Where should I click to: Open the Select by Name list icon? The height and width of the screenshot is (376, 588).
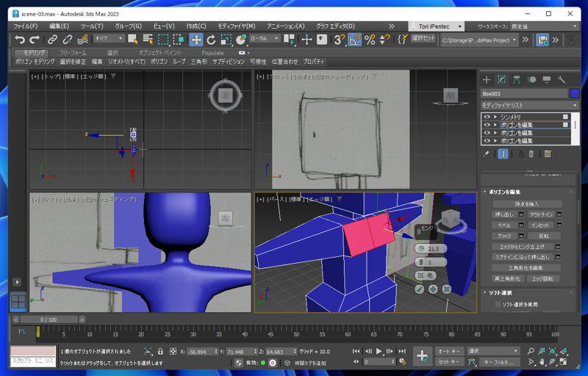pos(148,40)
